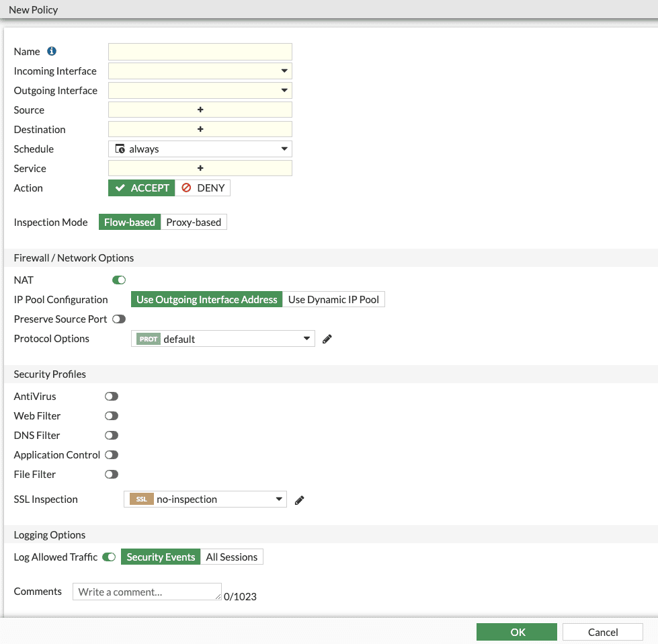Toggle Log Allowed Traffic off
658x644 pixels.
coord(109,557)
